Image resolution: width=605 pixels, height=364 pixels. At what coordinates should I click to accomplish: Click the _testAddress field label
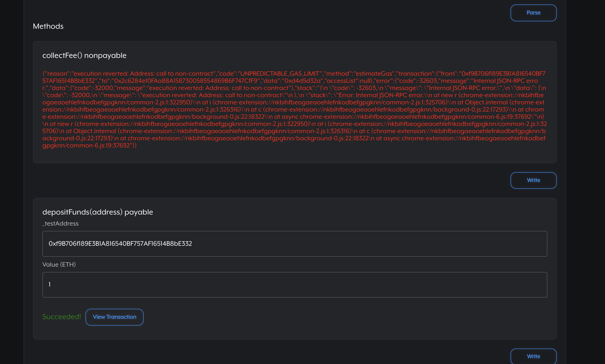[x=60, y=224]
